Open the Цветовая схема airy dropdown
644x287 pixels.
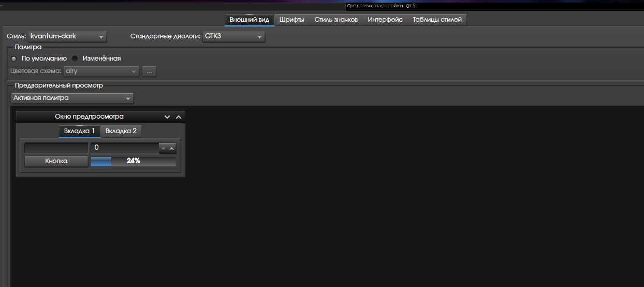(x=101, y=71)
